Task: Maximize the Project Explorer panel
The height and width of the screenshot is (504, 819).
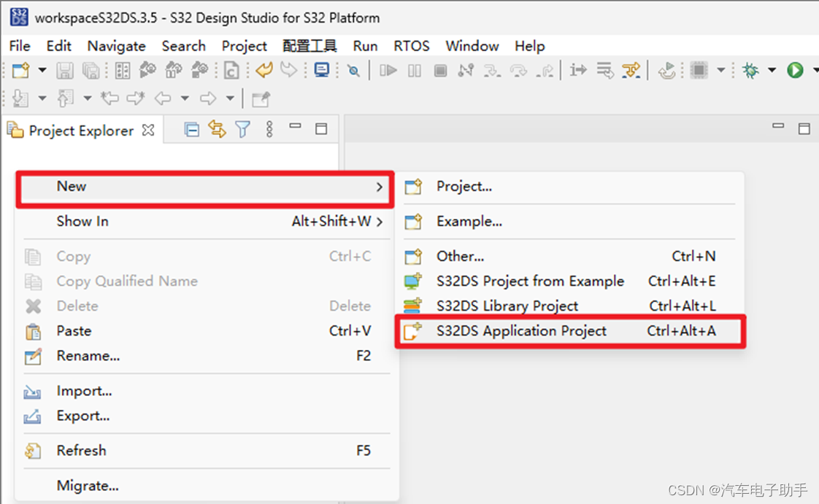Action: (321, 129)
